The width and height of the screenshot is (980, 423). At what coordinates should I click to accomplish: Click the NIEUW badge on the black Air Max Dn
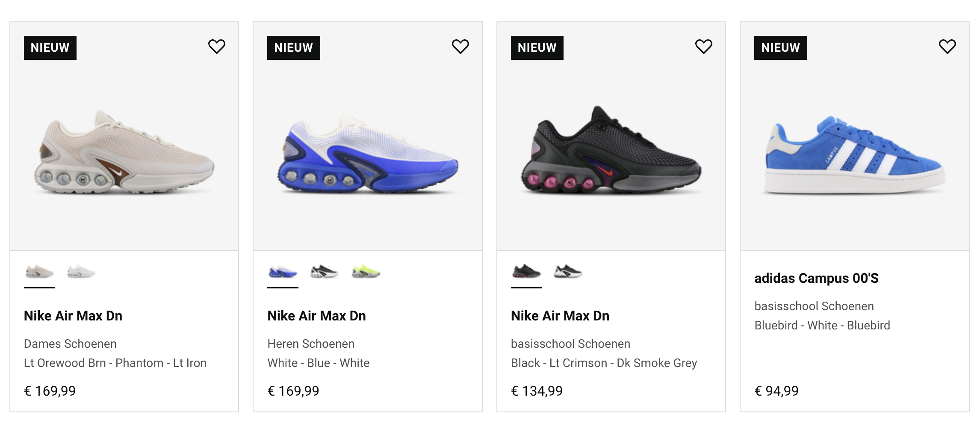(x=537, y=47)
